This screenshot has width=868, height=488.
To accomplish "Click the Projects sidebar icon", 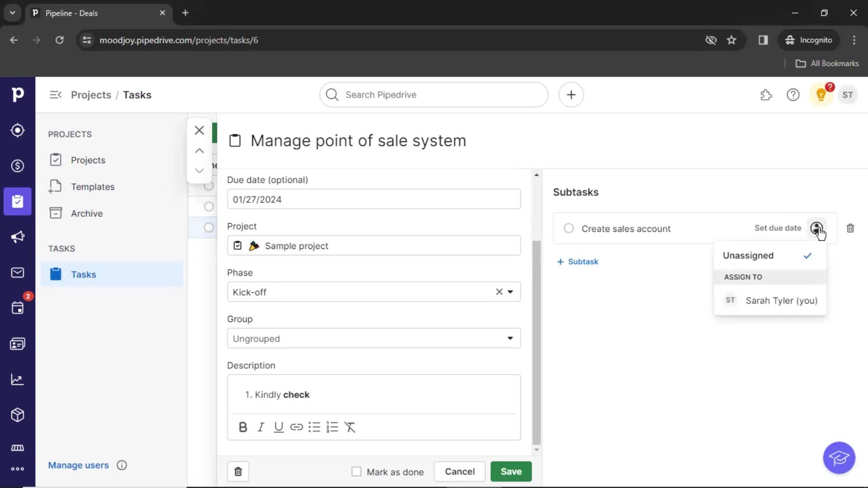I will (17, 202).
